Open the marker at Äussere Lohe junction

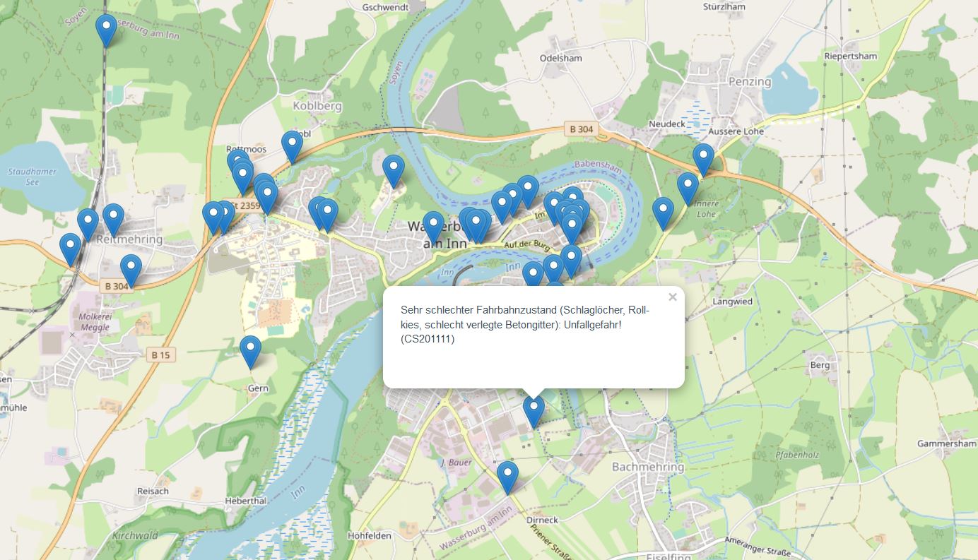click(703, 159)
